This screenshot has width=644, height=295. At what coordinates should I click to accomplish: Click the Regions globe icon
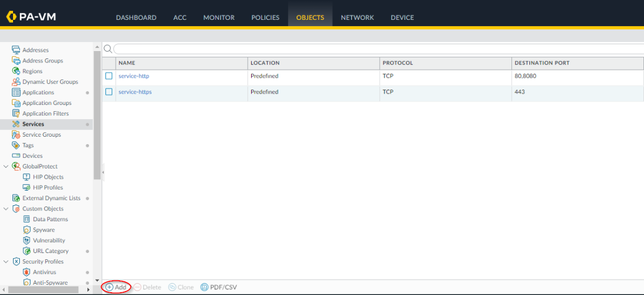click(16, 71)
